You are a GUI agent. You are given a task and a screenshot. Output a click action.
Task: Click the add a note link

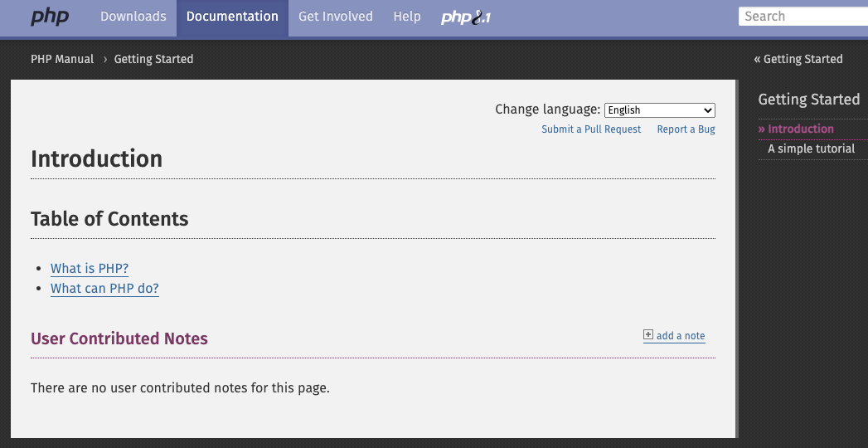[x=674, y=335]
